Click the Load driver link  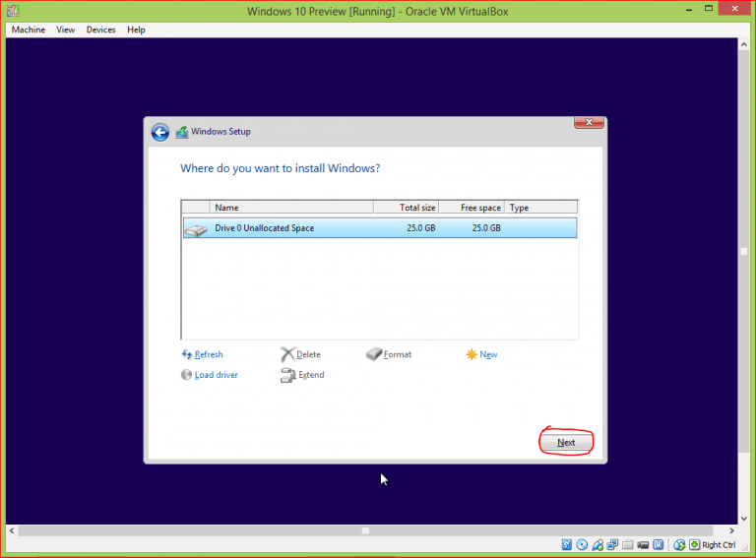tap(216, 375)
